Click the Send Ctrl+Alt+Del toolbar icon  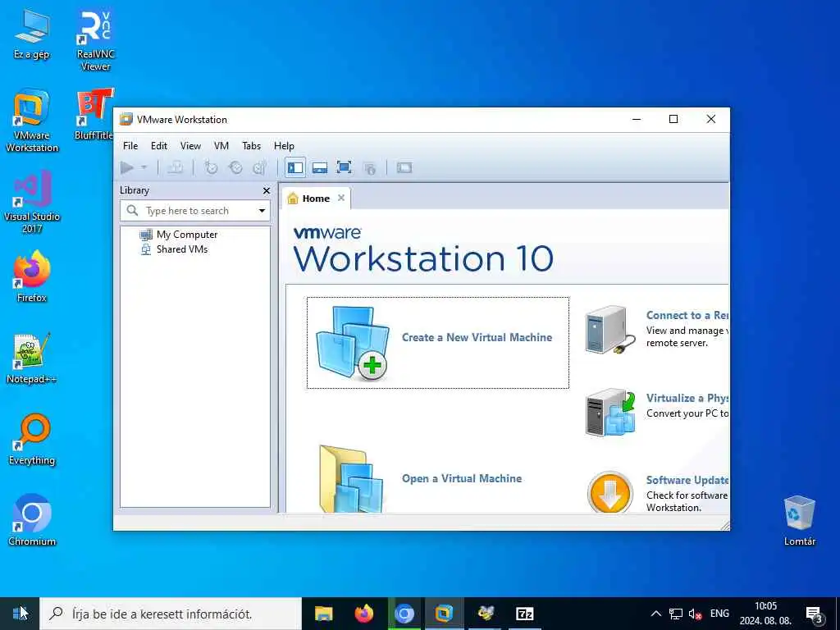(x=176, y=167)
